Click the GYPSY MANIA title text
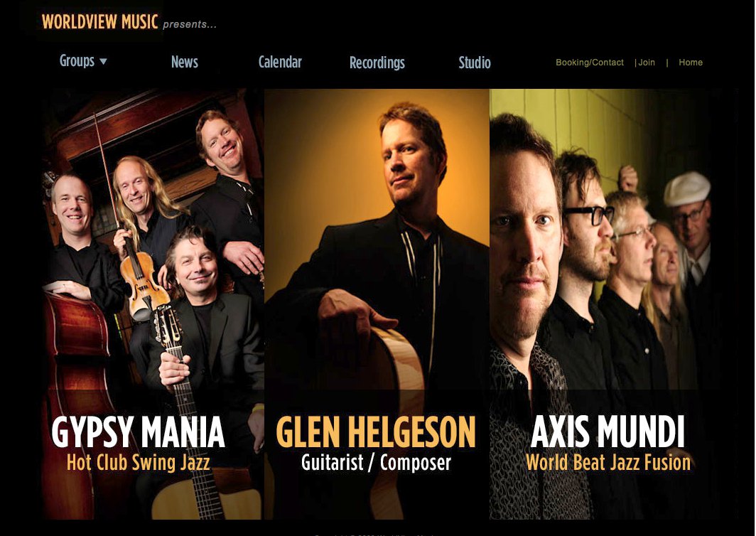 tap(138, 432)
